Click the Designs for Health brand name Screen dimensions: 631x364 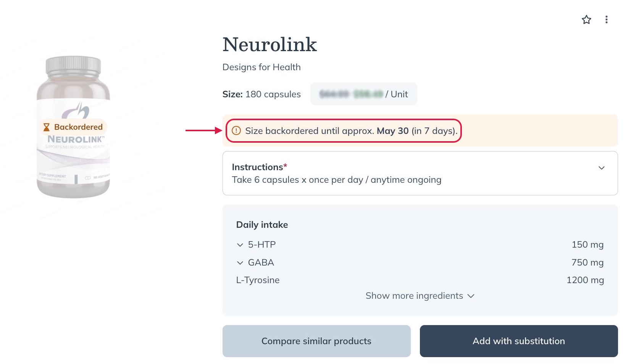[261, 67]
